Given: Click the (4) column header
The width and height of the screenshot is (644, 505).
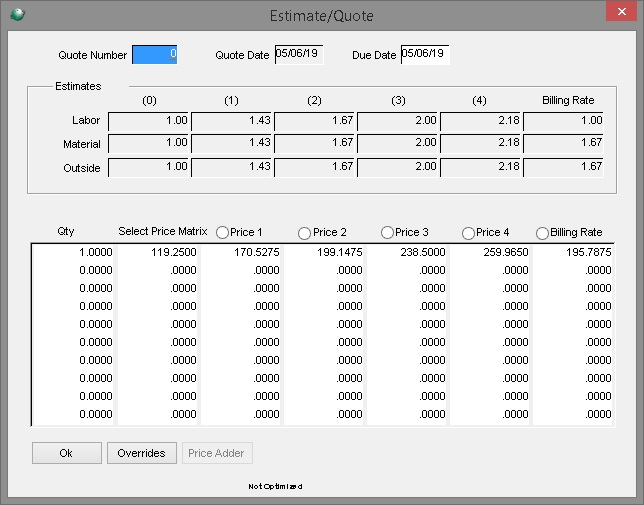Looking at the screenshot, I should 479,101.
